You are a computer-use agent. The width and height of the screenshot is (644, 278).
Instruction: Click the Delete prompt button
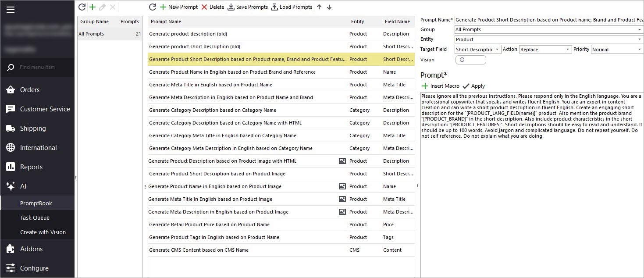click(x=213, y=7)
